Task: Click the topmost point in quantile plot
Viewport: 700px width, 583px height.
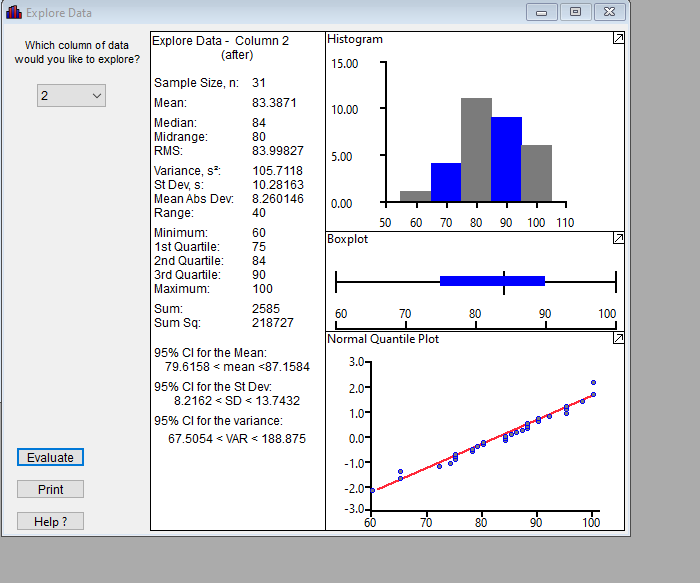Action: click(593, 383)
